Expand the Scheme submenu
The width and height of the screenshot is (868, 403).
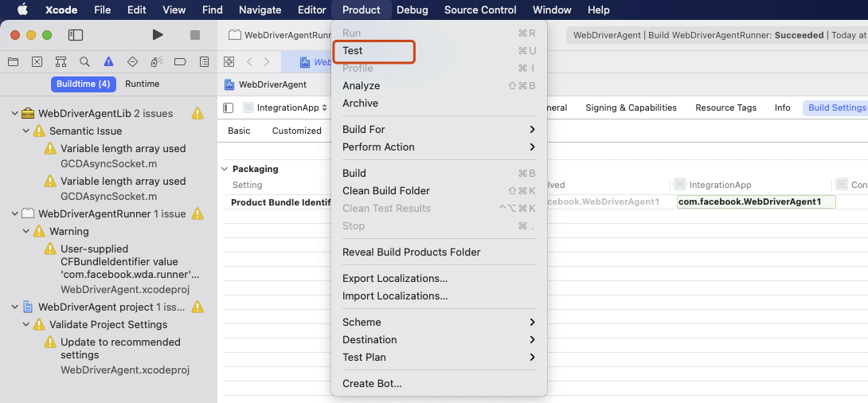pyautogui.click(x=439, y=323)
